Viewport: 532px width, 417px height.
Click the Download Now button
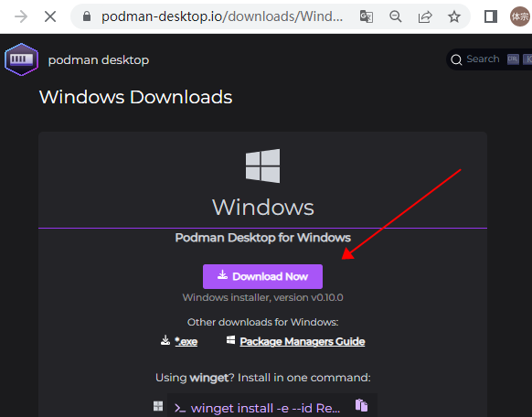pos(262,276)
